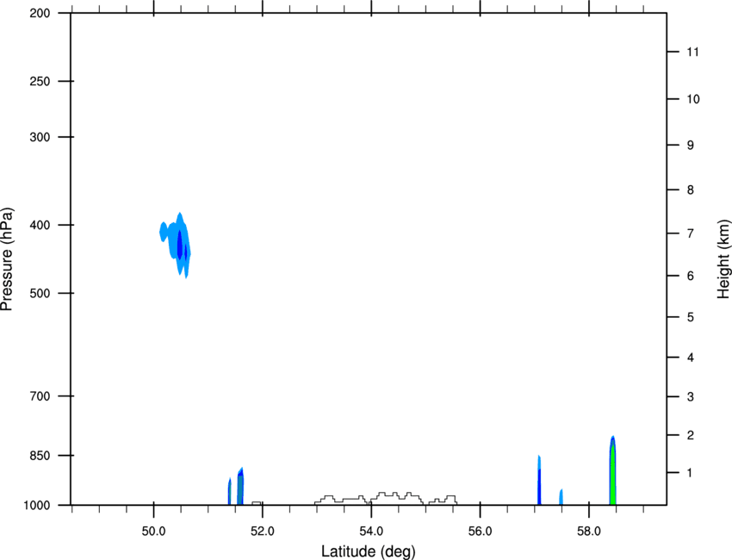The image size is (732, 560).
Task: Pick the 6 km height label
Action: [x=691, y=276]
